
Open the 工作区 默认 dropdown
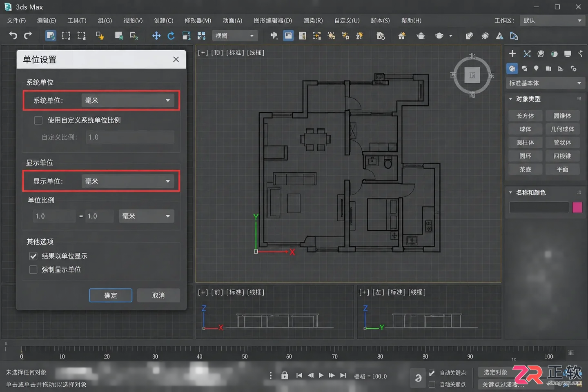(552, 20)
